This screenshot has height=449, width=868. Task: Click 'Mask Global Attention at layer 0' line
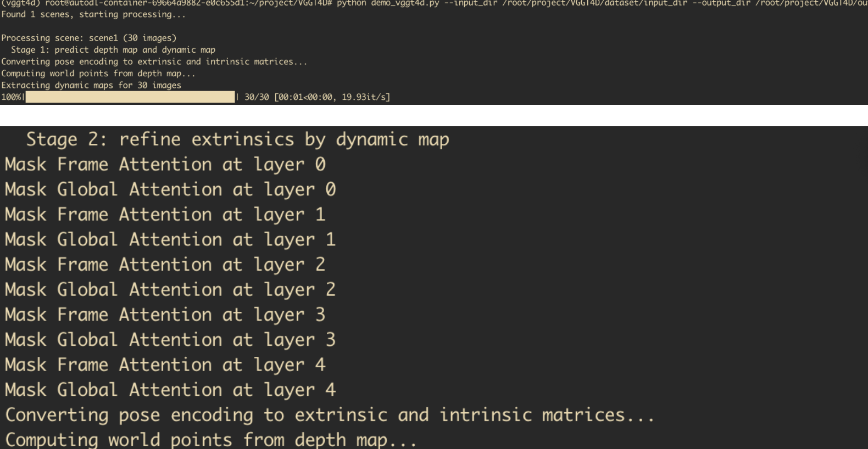(170, 190)
